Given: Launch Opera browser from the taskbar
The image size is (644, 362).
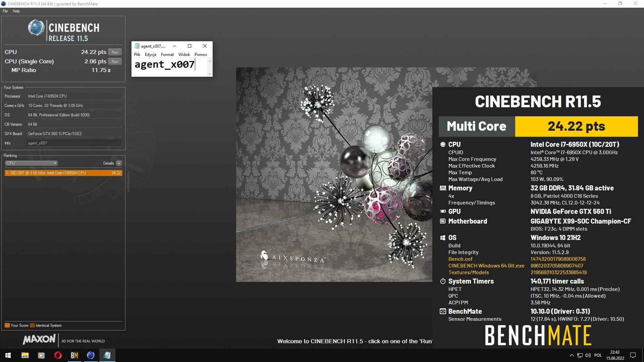Looking at the screenshot, I should (58, 355).
